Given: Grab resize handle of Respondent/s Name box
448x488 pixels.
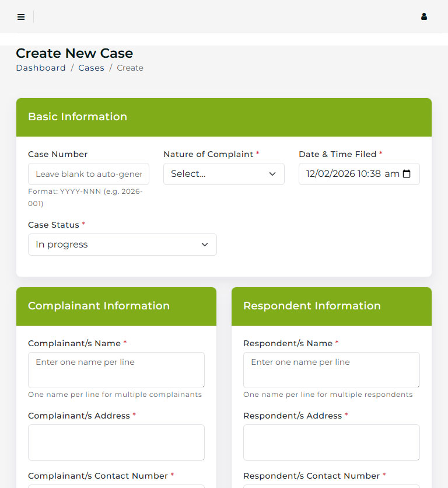Looking at the screenshot, I should 417,385.
